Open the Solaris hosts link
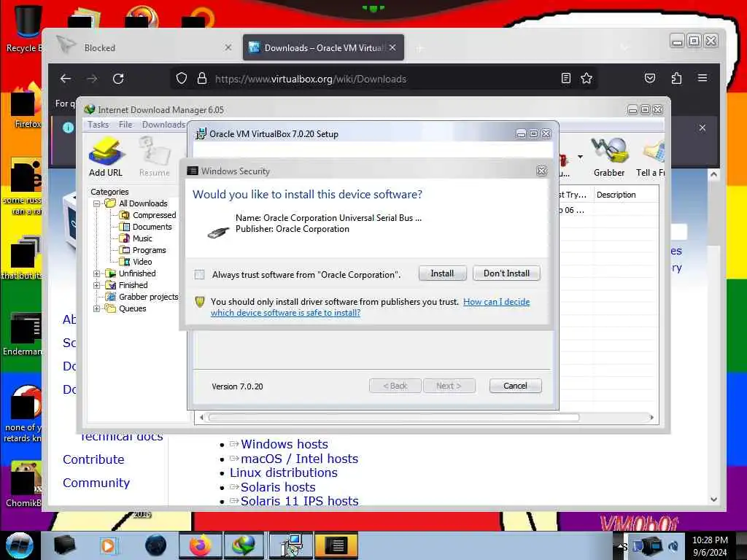 [x=278, y=487]
